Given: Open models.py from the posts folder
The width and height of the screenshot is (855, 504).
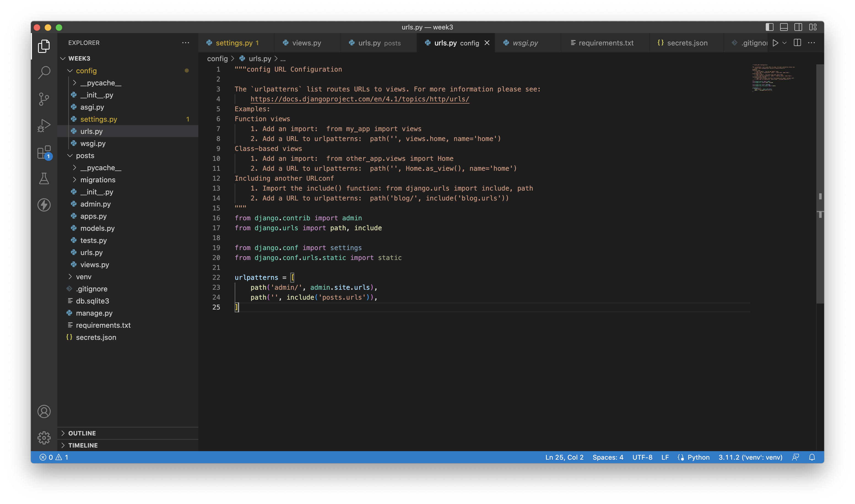Looking at the screenshot, I should 98,228.
